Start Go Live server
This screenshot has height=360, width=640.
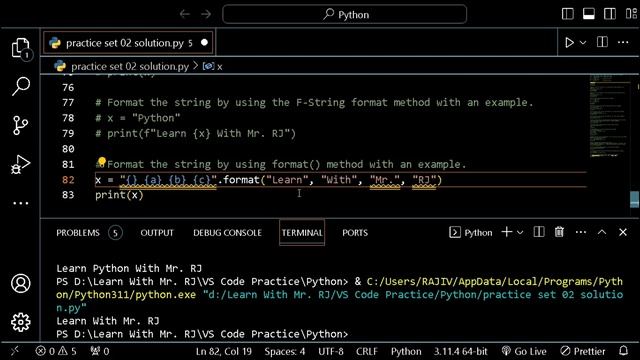tap(524, 351)
